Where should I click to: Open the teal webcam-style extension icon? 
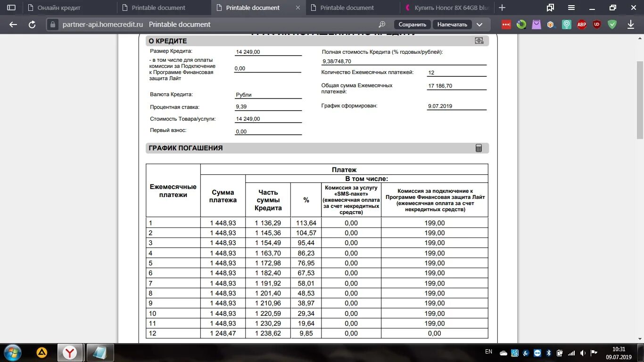(x=567, y=25)
